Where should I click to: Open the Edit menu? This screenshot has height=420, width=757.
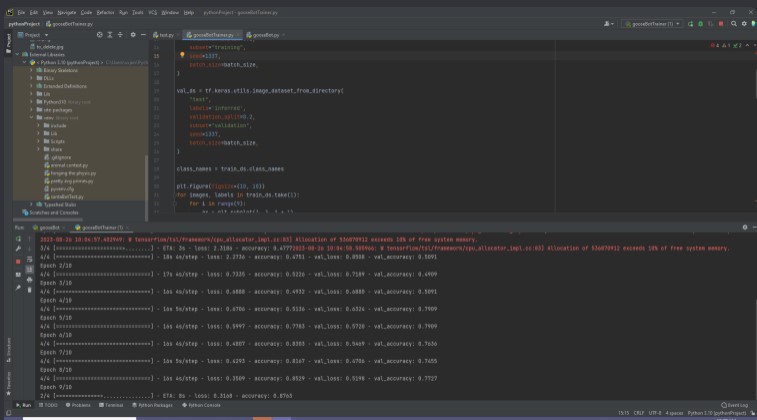coord(34,13)
